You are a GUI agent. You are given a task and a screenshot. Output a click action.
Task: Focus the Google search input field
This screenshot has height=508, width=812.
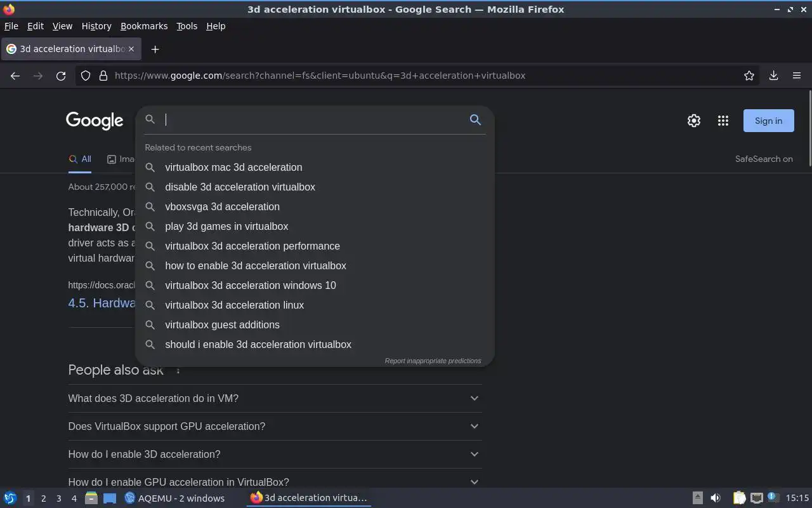(314, 119)
